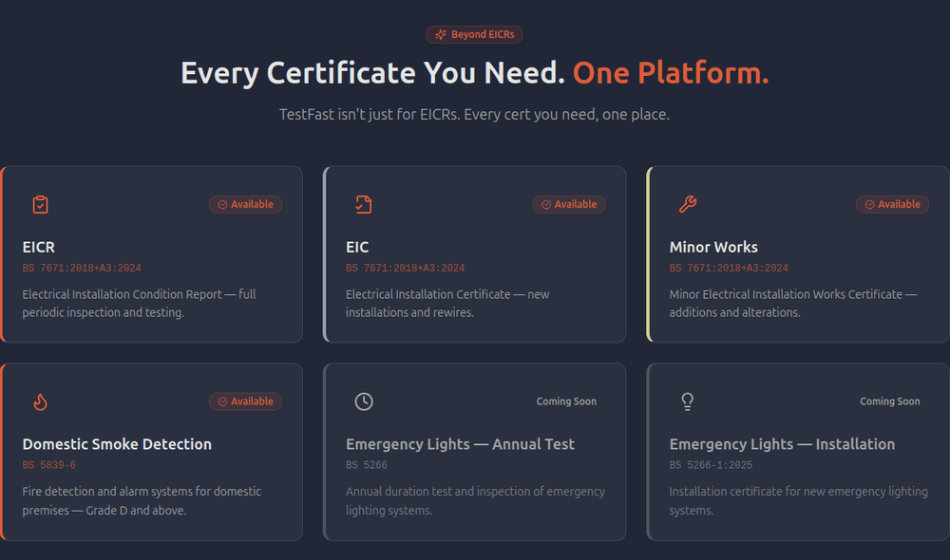Click the One Platform orange heading text

pyautogui.click(x=671, y=73)
